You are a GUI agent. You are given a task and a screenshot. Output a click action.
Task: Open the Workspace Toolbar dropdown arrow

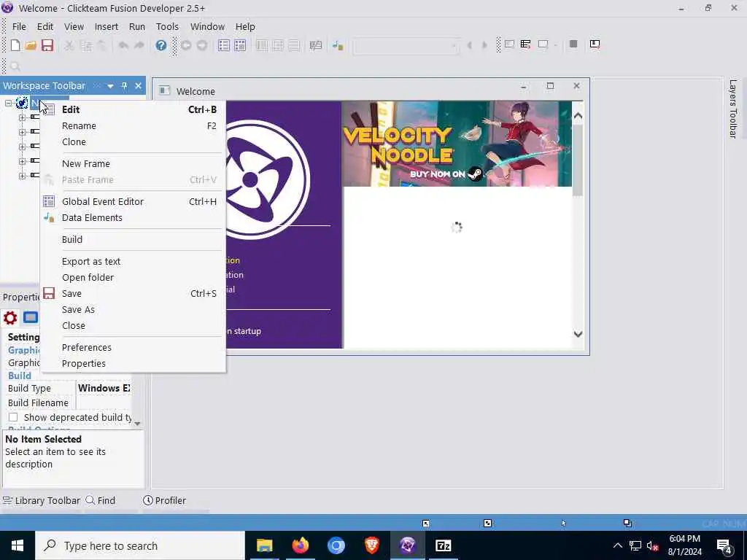click(110, 86)
